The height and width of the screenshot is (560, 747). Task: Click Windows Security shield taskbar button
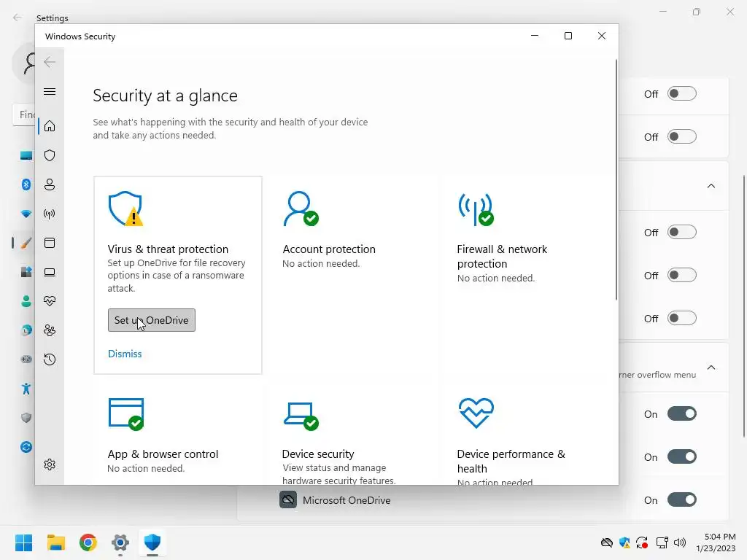(x=152, y=542)
